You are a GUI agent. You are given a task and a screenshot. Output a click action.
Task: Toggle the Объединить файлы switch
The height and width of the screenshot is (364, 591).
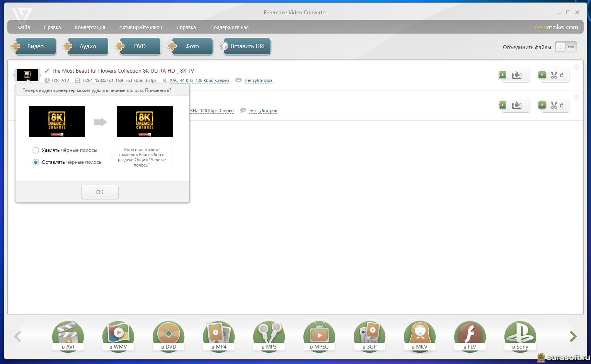(566, 47)
